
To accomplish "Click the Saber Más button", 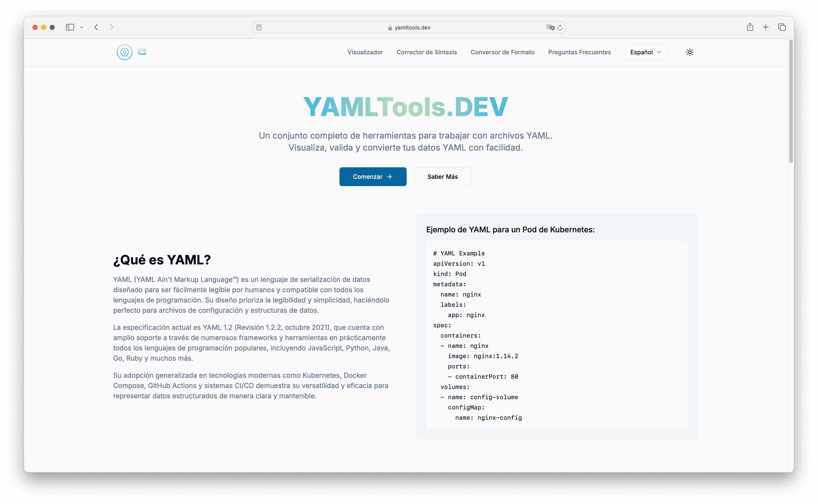I will pyautogui.click(x=442, y=177).
